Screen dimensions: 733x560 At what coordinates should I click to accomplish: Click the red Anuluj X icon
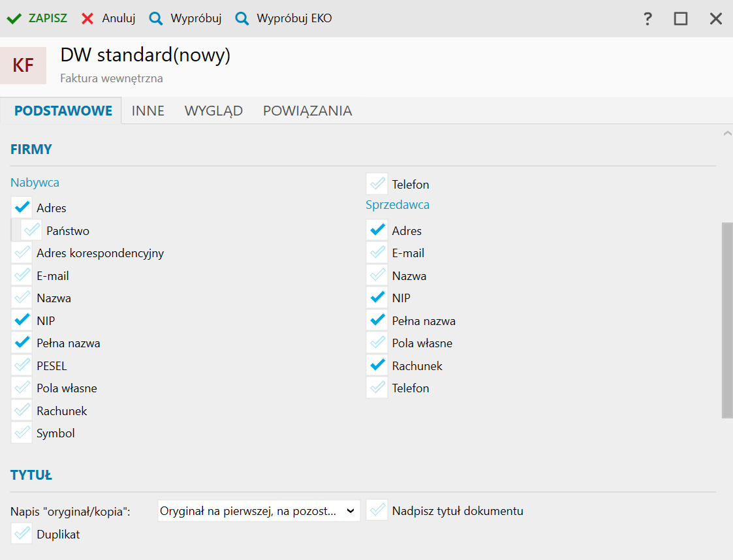(87, 19)
